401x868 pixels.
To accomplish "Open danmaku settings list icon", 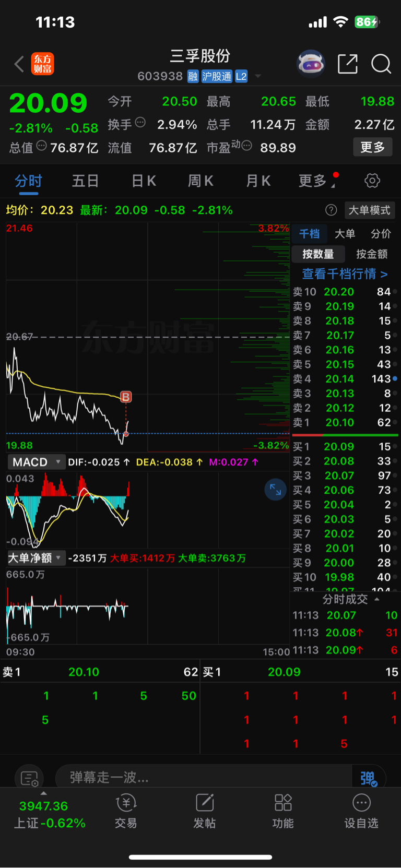I will pos(29,779).
